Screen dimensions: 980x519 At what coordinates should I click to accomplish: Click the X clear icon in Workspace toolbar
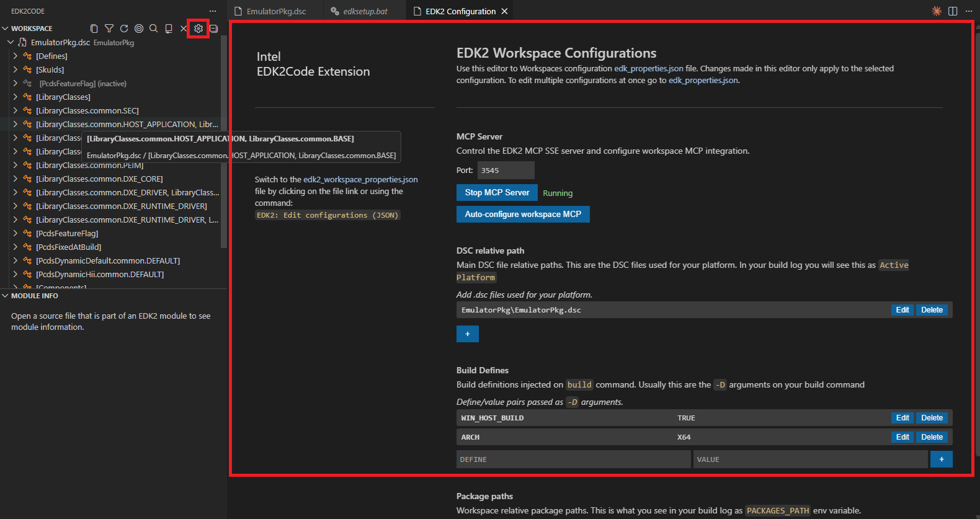pos(184,29)
